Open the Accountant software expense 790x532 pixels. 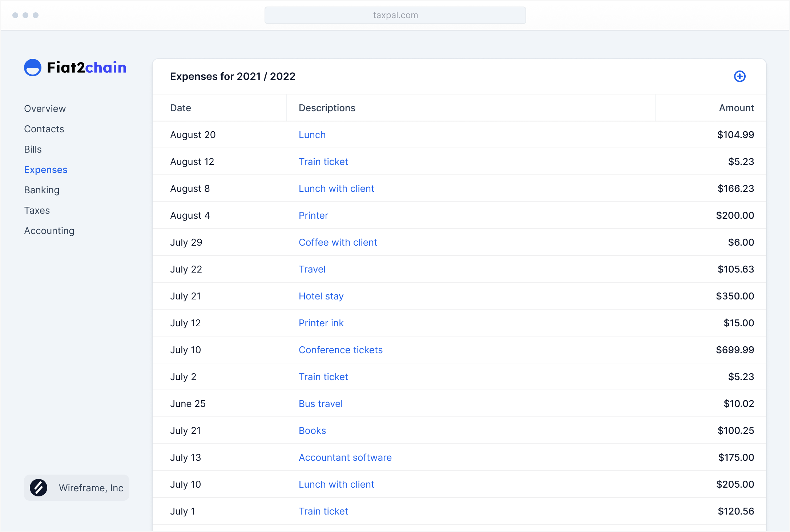coord(345,458)
